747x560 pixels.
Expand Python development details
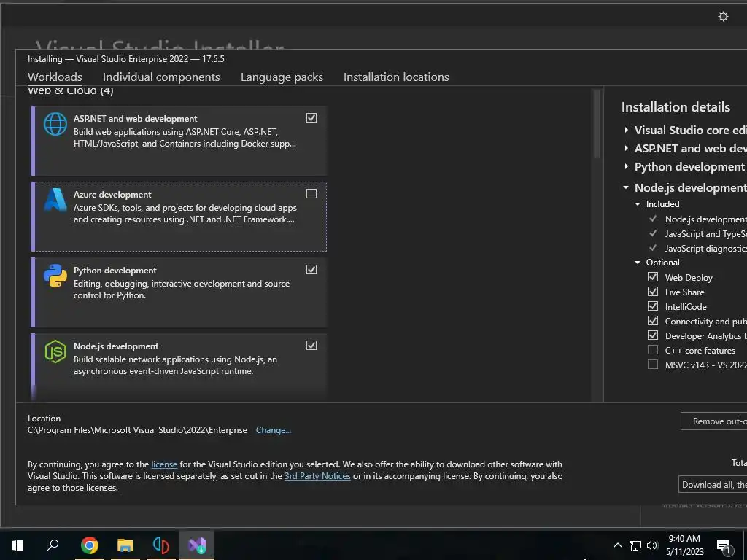point(627,167)
